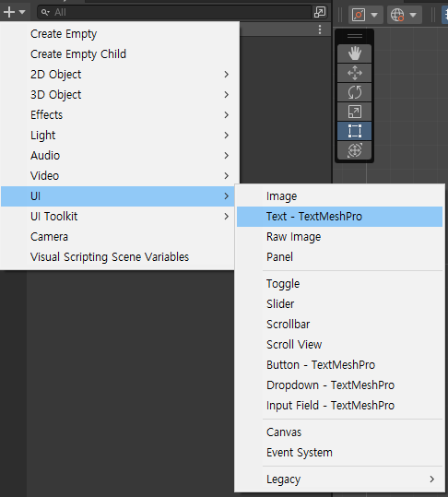Select the Rotate tool

coord(355,92)
